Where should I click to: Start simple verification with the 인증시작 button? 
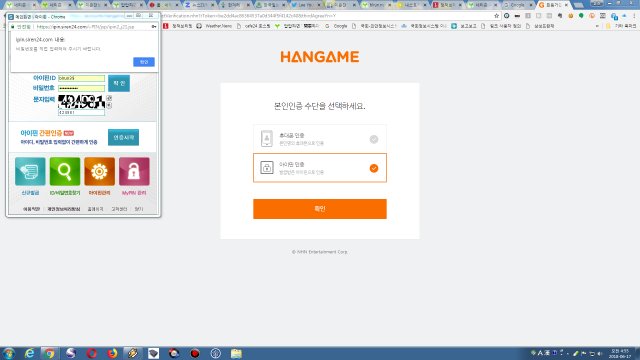(x=123, y=137)
